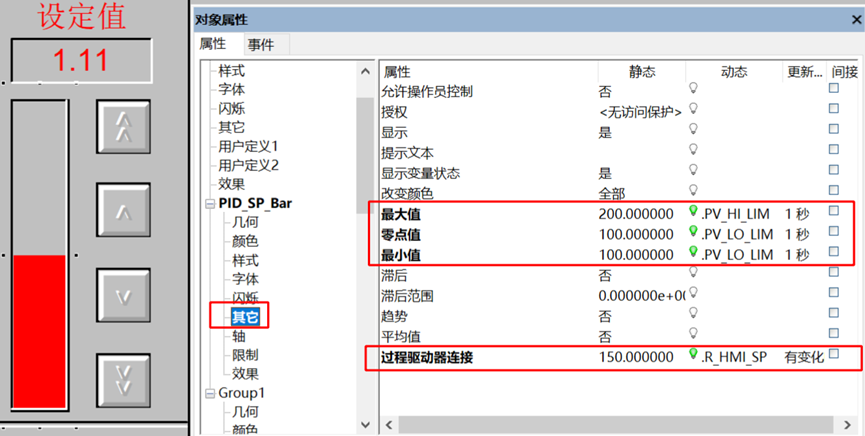The height and width of the screenshot is (436, 865).
Task: Switch to the 事件 tab
Action: point(261,45)
